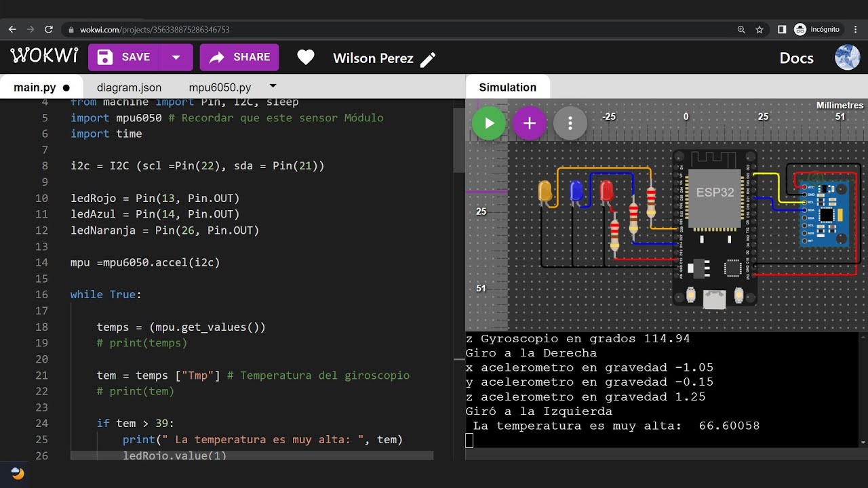
Task: Select the orange LED in the diagram
Action: (x=545, y=192)
